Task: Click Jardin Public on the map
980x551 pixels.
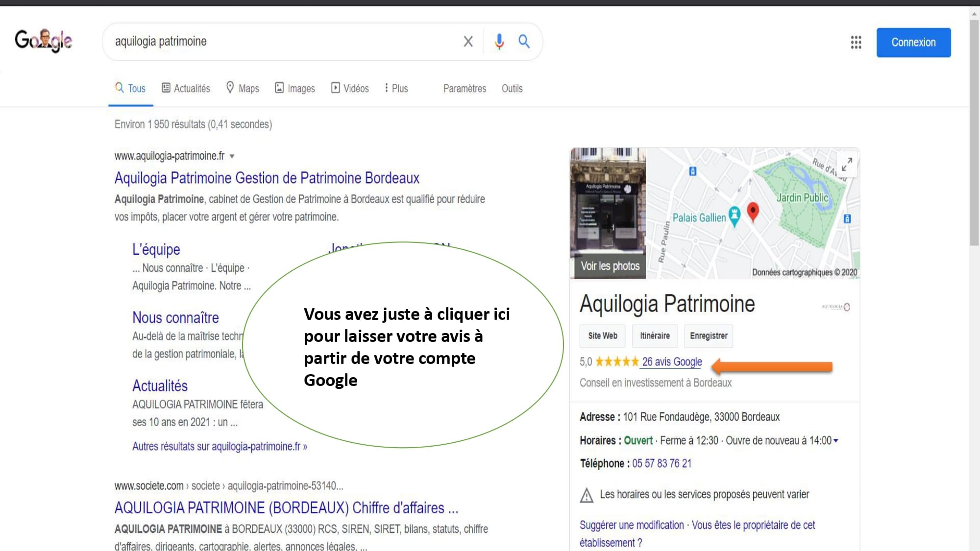Action: [802, 197]
